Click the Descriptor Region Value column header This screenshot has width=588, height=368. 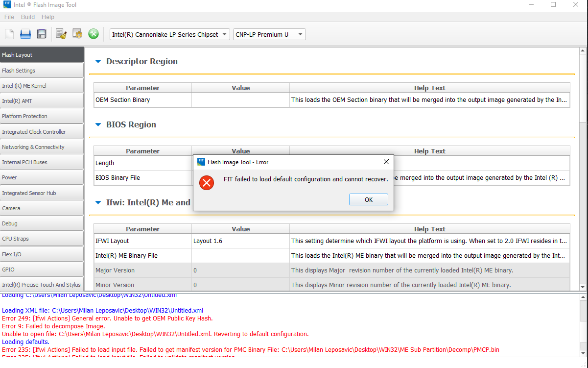[240, 88]
